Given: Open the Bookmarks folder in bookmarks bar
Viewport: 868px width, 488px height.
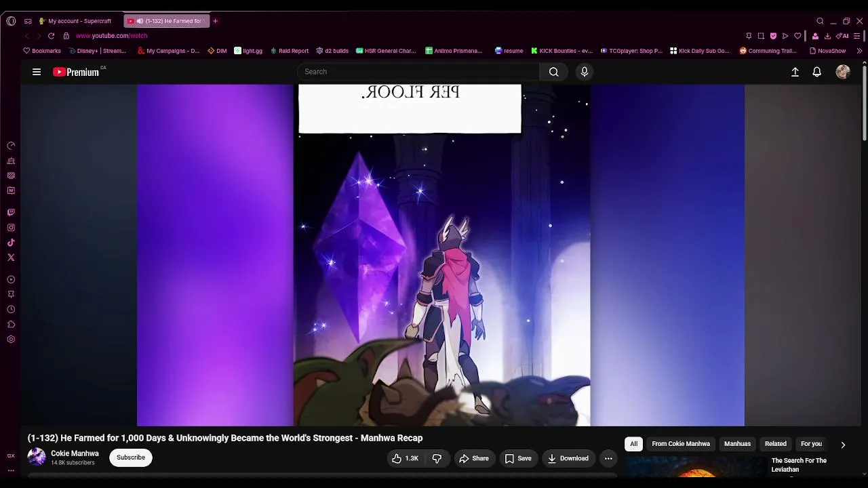Looking at the screenshot, I should [x=42, y=51].
